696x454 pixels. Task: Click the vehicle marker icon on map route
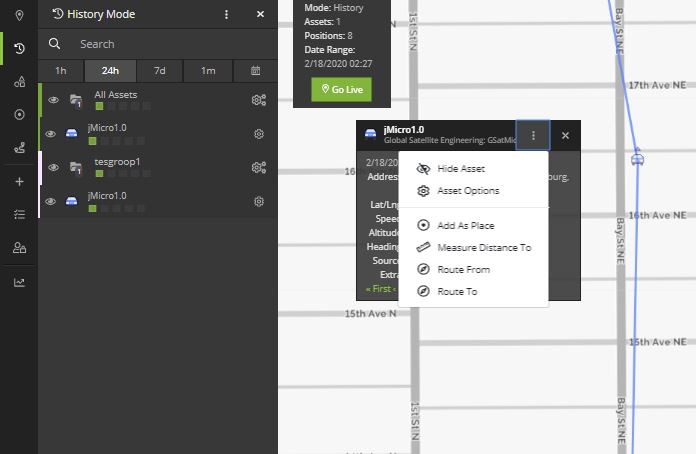pyautogui.click(x=637, y=158)
